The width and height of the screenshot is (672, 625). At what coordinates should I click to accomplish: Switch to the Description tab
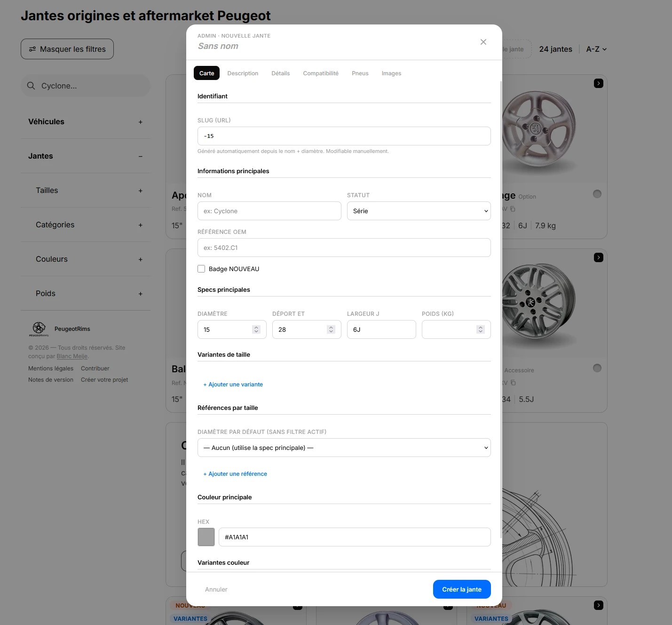click(243, 73)
